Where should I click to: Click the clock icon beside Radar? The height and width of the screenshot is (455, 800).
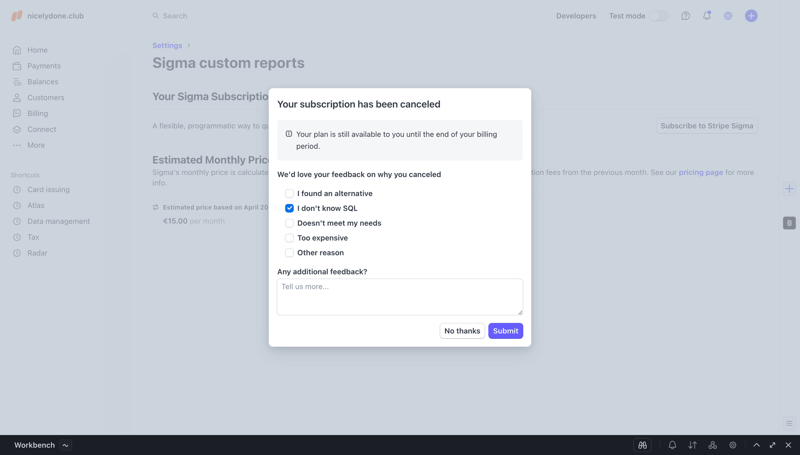point(17,252)
